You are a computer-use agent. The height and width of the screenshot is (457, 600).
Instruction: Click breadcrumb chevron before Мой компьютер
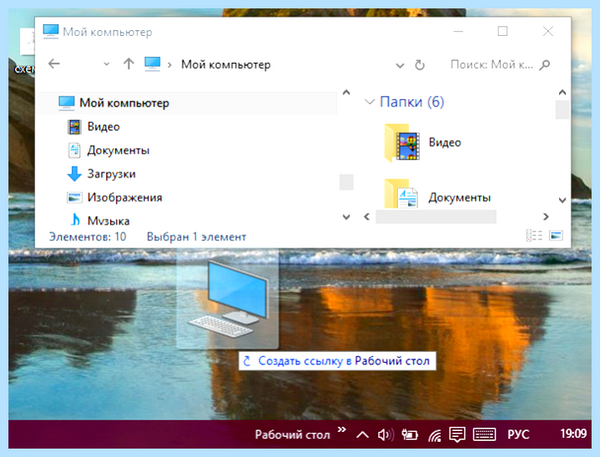(170, 65)
